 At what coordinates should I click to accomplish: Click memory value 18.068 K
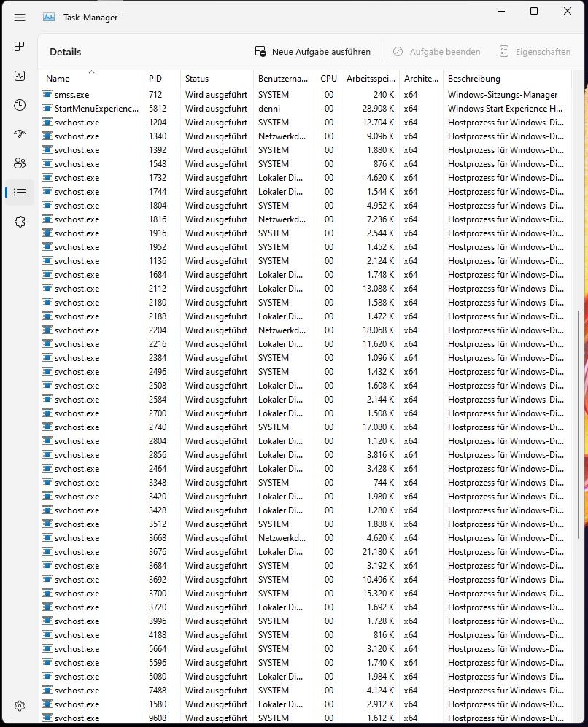[378, 330]
